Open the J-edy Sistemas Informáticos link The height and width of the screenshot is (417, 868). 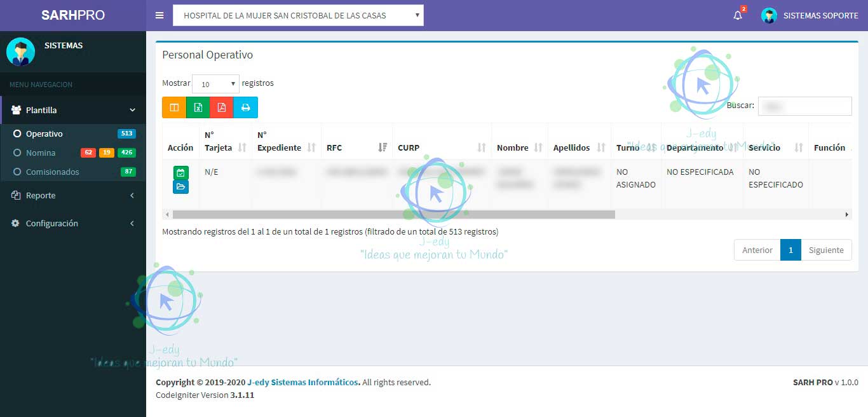click(303, 382)
